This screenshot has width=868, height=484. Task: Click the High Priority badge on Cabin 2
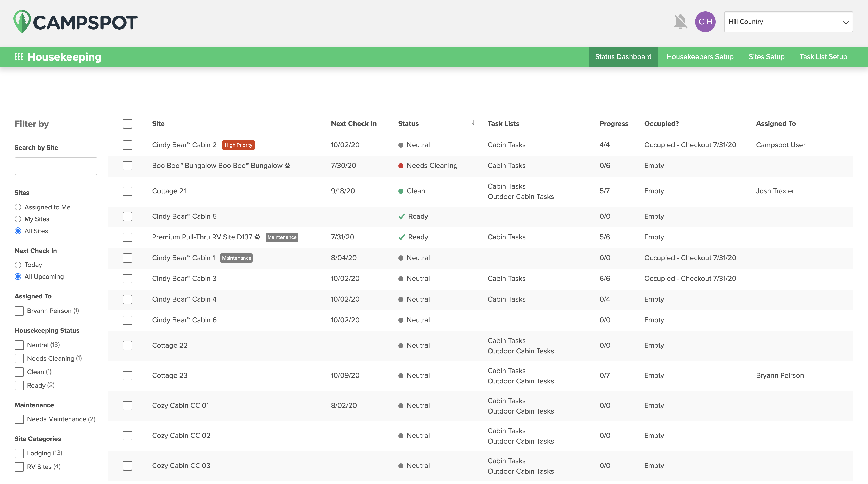(x=238, y=145)
